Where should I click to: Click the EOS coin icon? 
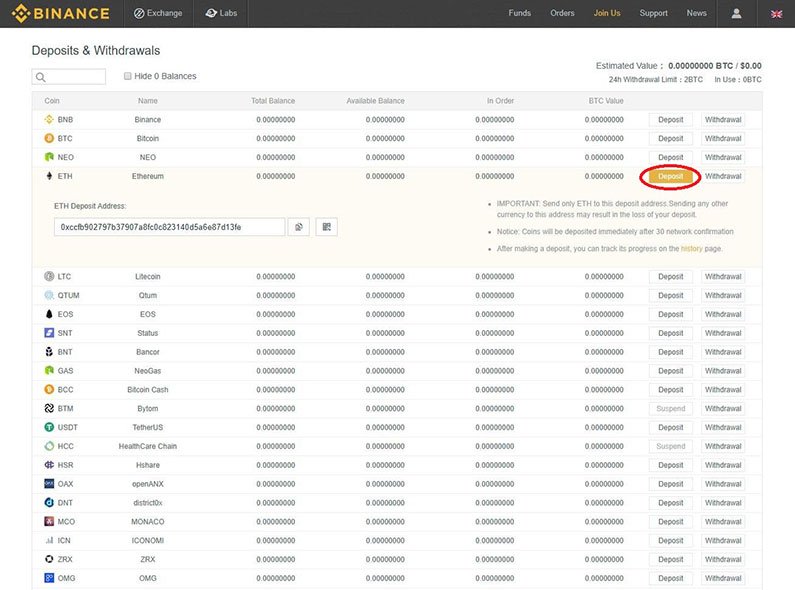(x=49, y=314)
